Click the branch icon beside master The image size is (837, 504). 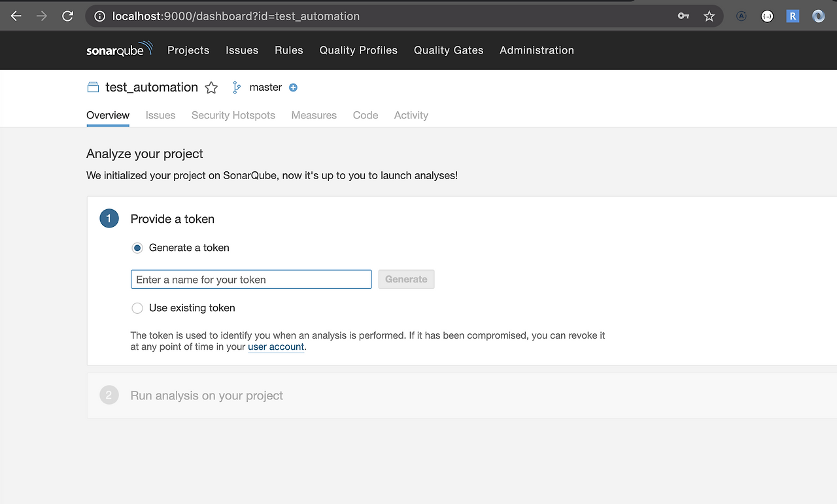click(x=237, y=88)
